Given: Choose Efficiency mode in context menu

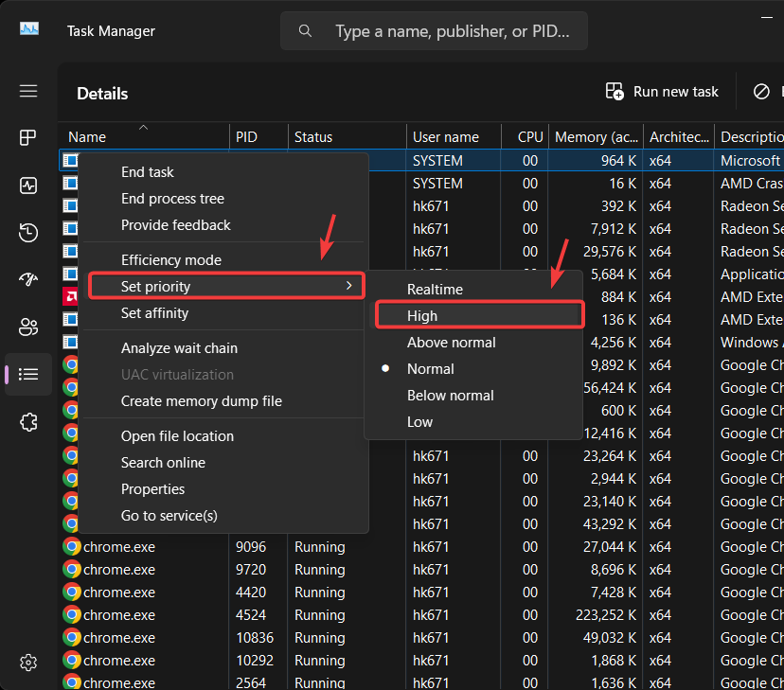Looking at the screenshot, I should point(171,260).
